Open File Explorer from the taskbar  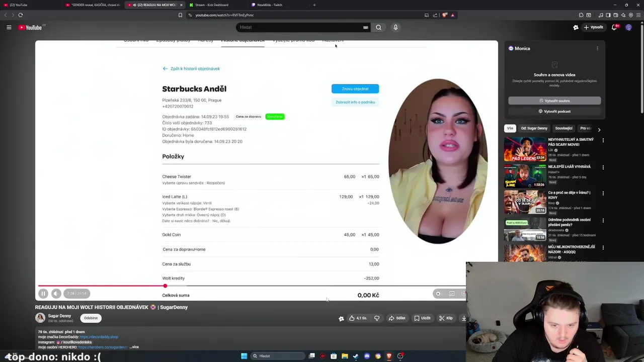(x=345, y=356)
